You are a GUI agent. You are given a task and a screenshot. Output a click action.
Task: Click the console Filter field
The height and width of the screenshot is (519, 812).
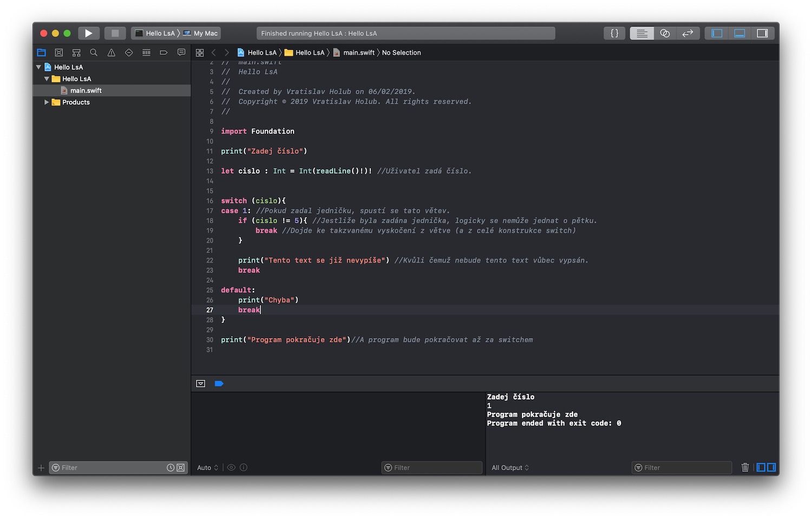tap(682, 468)
